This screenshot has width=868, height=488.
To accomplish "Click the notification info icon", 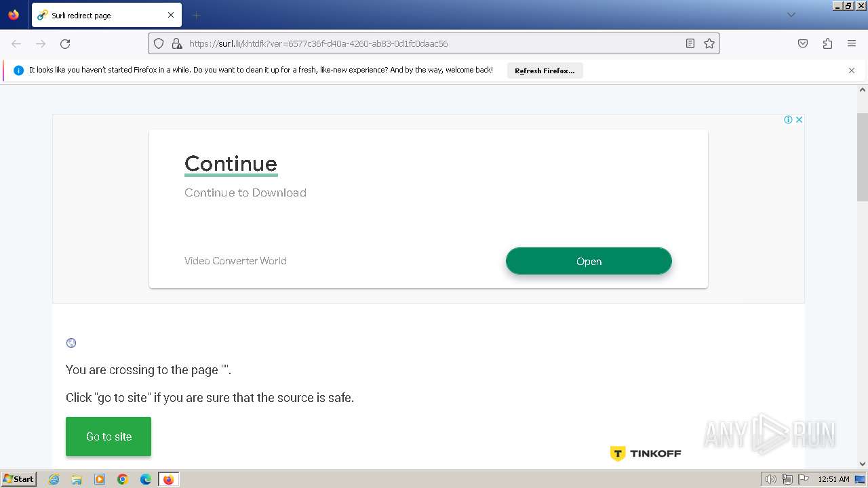I will click(x=18, y=70).
